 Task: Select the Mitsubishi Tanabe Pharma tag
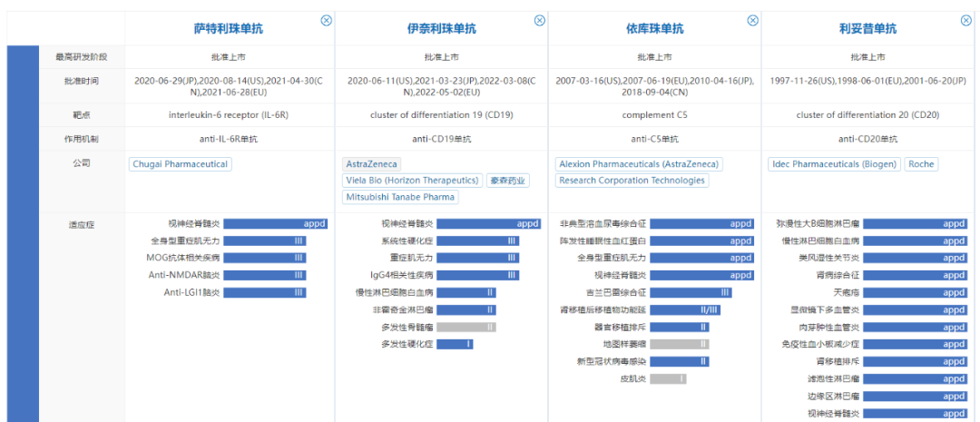pos(400,197)
